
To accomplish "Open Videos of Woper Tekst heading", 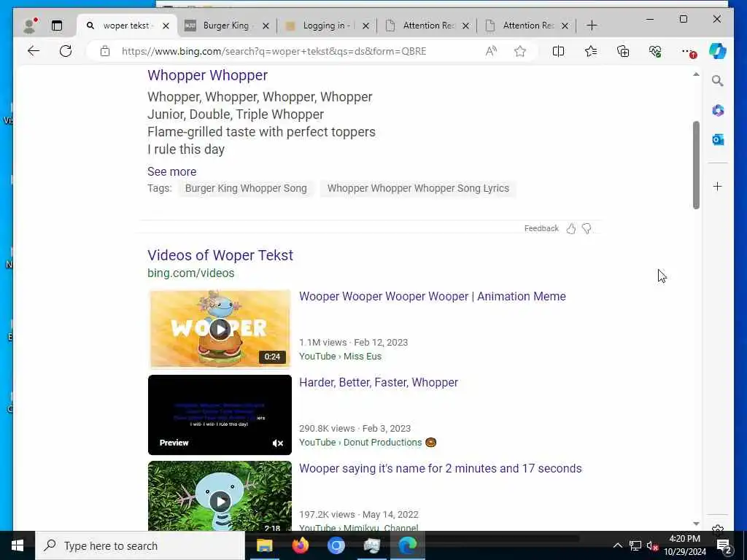I will tap(220, 255).
